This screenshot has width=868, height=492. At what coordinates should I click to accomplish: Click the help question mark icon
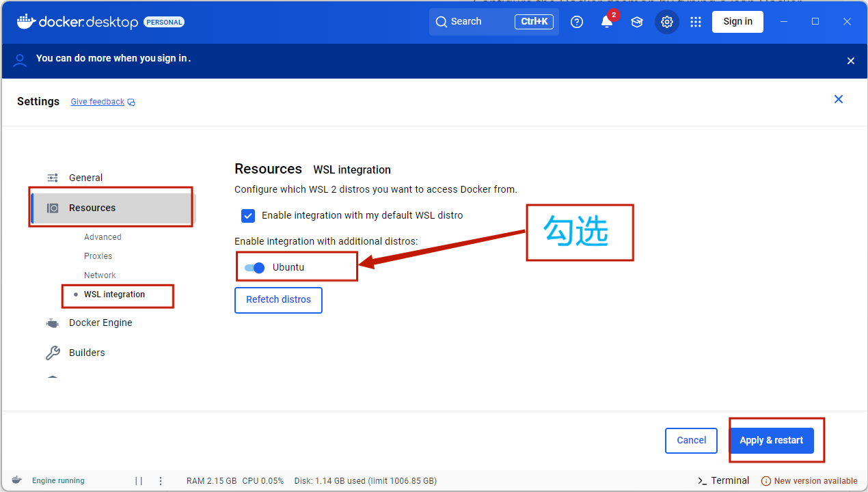pyautogui.click(x=577, y=22)
